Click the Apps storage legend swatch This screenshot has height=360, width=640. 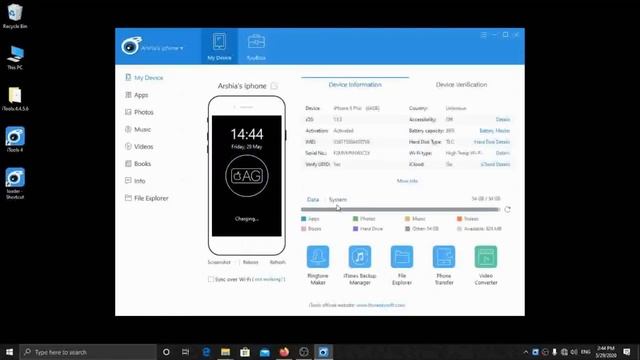coord(303,219)
